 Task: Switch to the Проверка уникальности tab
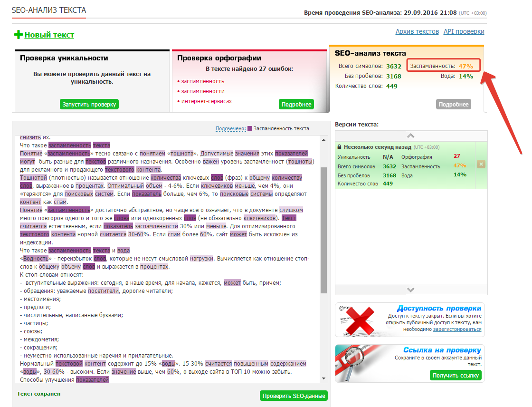[64, 58]
